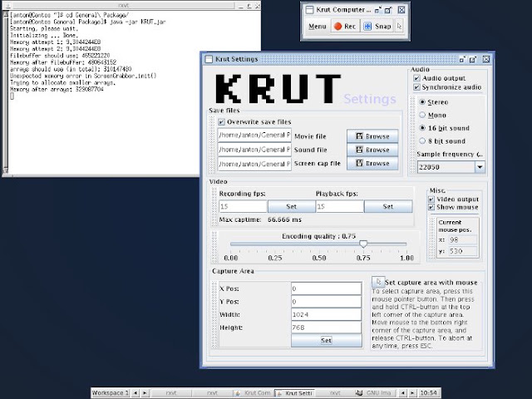Viewport: 532px width, 399px height.
Task: Open window menu icon of Krut Settings window
Action: [x=209, y=59]
